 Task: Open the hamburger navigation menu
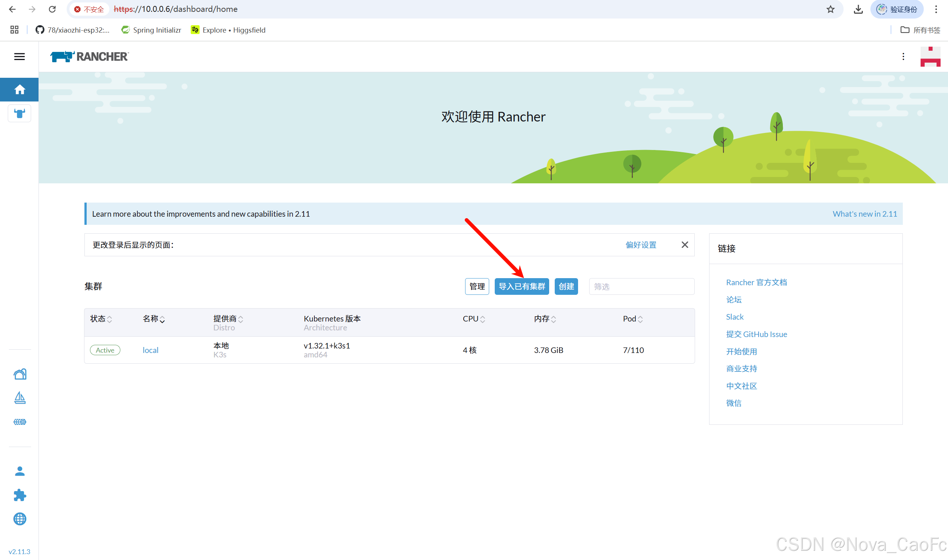[19, 57]
